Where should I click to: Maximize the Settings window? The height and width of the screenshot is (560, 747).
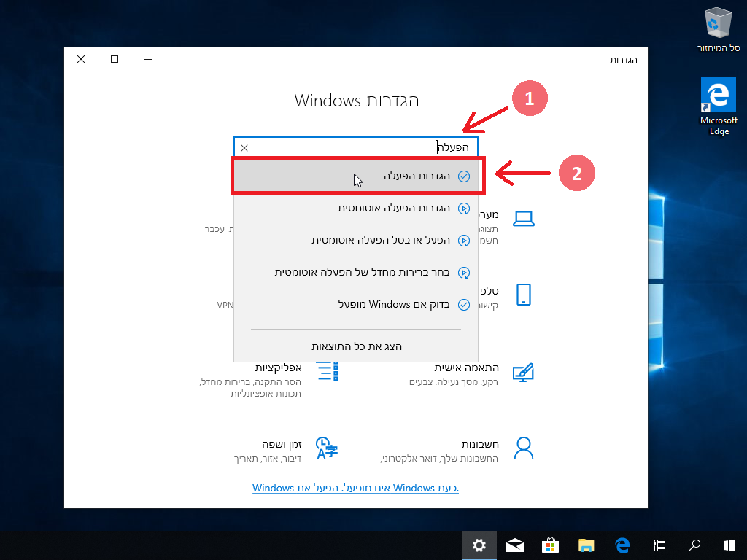[x=115, y=59]
